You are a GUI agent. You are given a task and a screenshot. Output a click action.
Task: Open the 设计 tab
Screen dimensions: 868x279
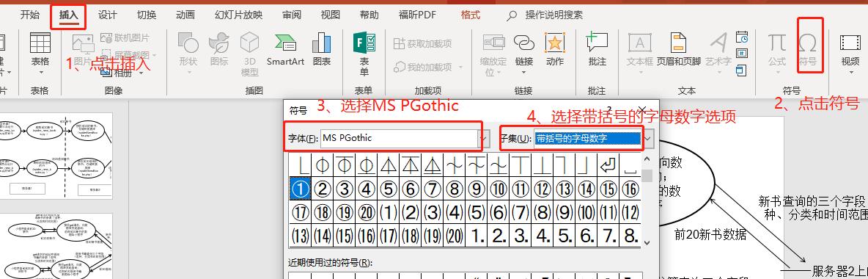point(107,15)
